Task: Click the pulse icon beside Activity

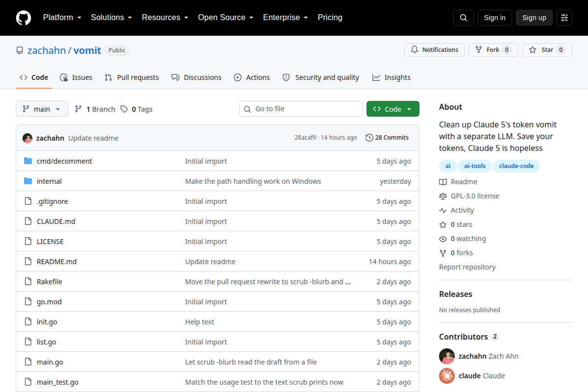Action: click(x=443, y=210)
